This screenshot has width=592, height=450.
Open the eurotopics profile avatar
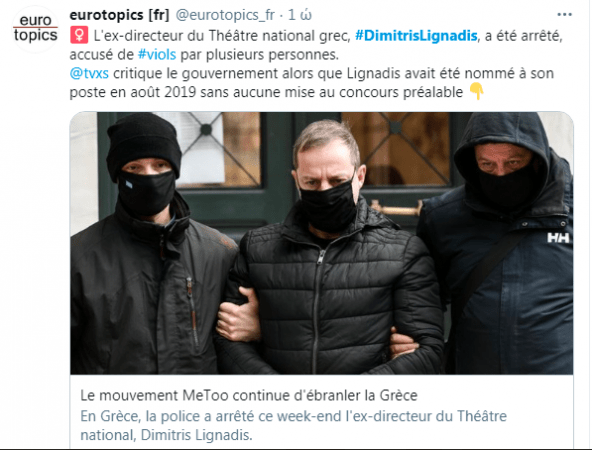click(x=35, y=29)
